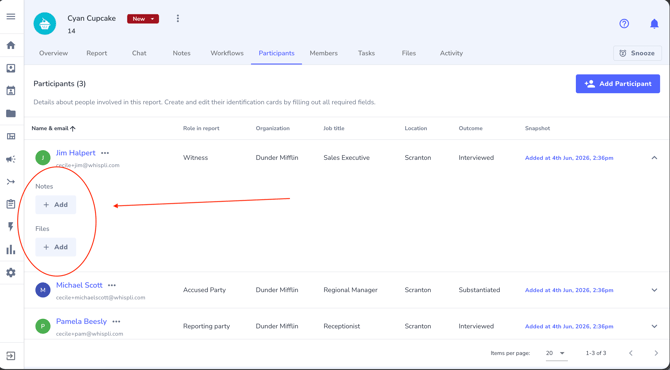Open Jim Halpert's snapshot link
This screenshot has width=670, height=370.
tap(569, 158)
